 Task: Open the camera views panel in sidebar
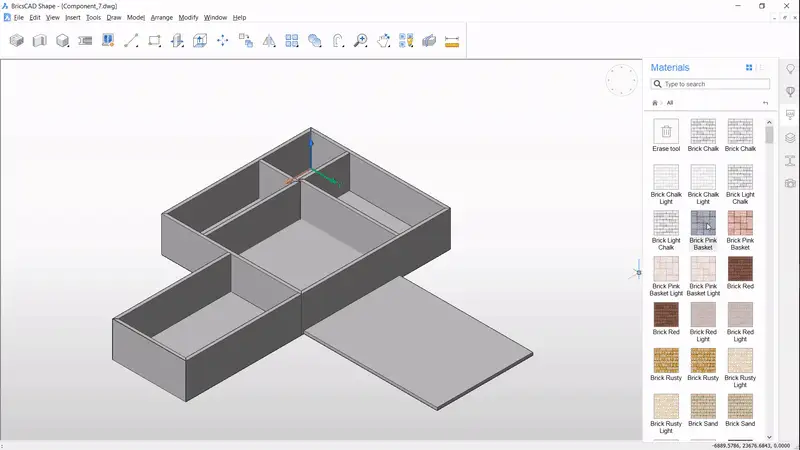(x=790, y=183)
